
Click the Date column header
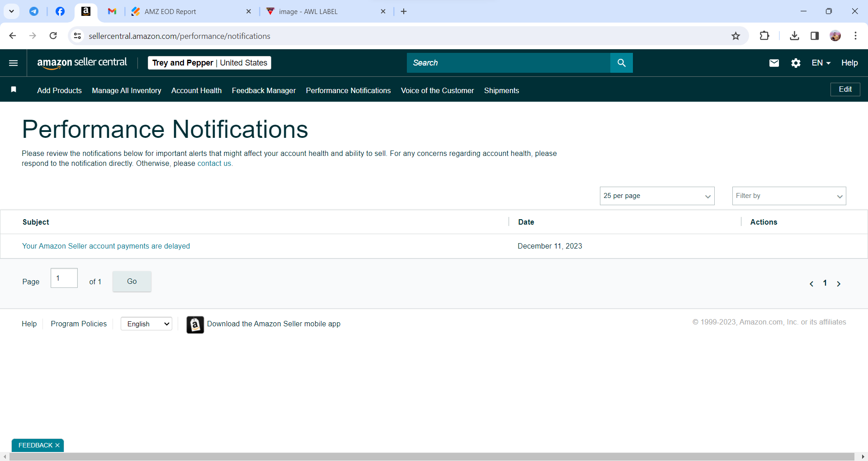click(526, 222)
